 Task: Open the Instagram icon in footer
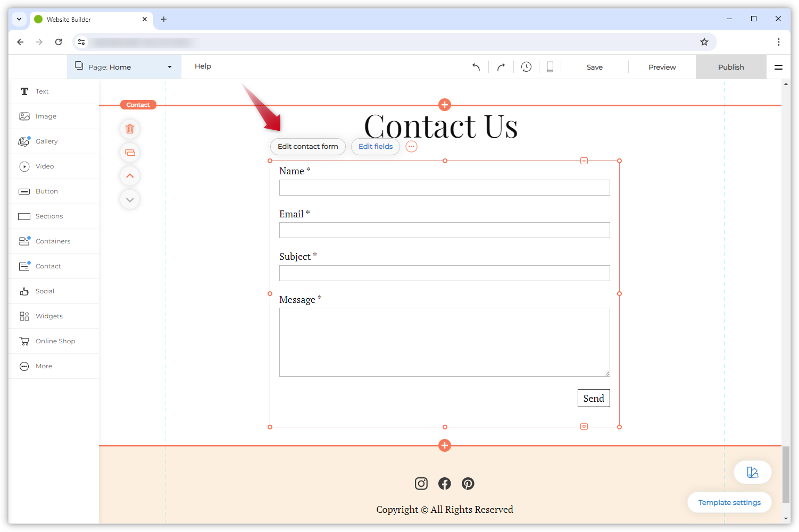coord(421,484)
